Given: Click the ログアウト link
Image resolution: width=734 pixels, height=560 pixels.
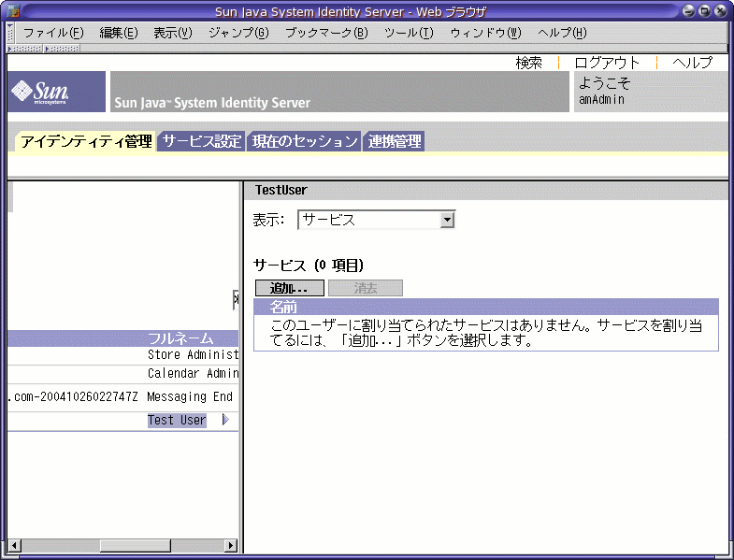Looking at the screenshot, I should click(607, 63).
